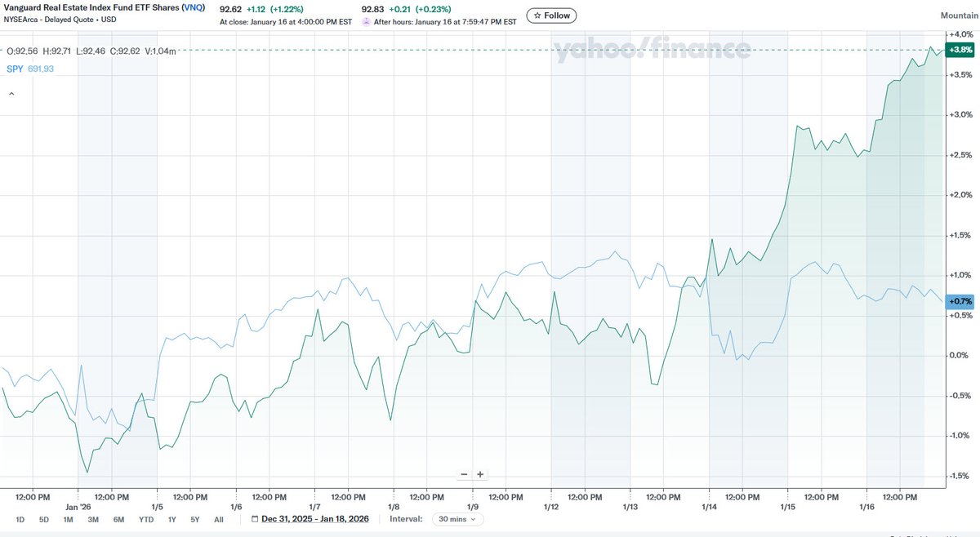
Task: Select the 1Y range tab
Action: coord(171,519)
